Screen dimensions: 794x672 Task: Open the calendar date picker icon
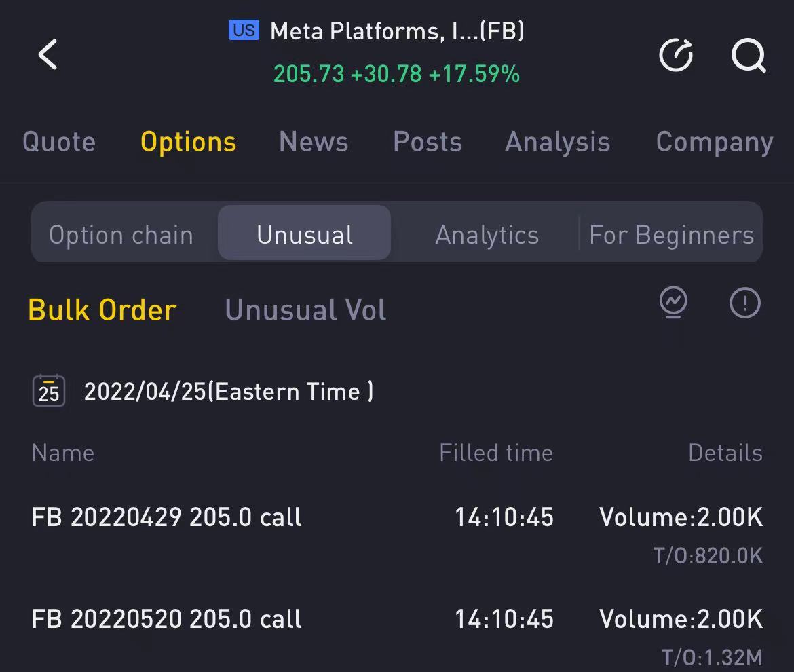click(x=49, y=391)
